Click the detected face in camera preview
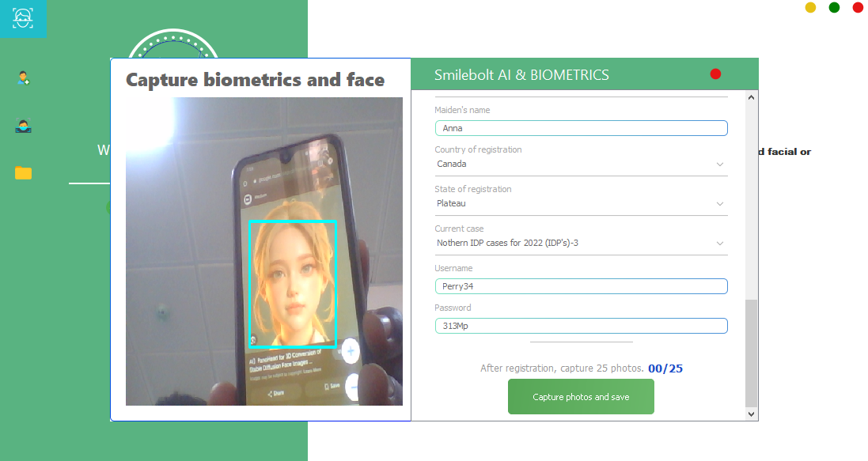The height and width of the screenshot is (461, 868). [293, 284]
